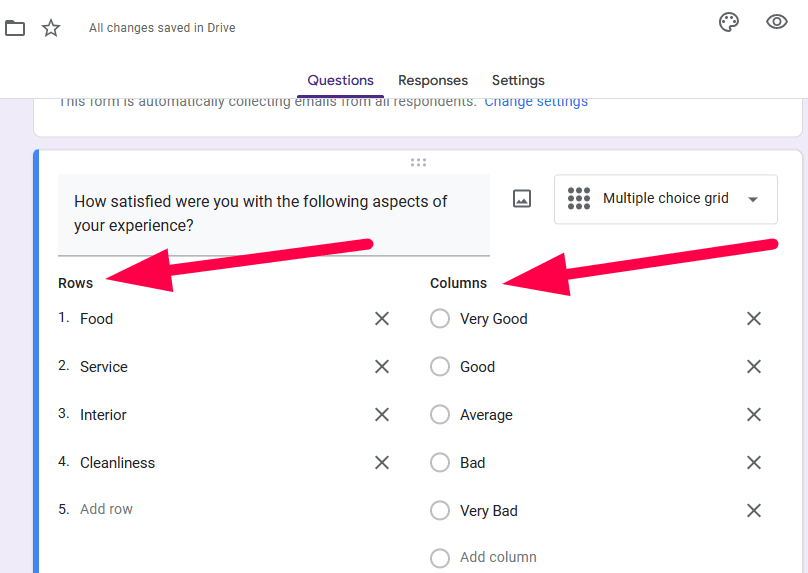Click Add row field
Screen dimensions: 808x573
point(107,509)
